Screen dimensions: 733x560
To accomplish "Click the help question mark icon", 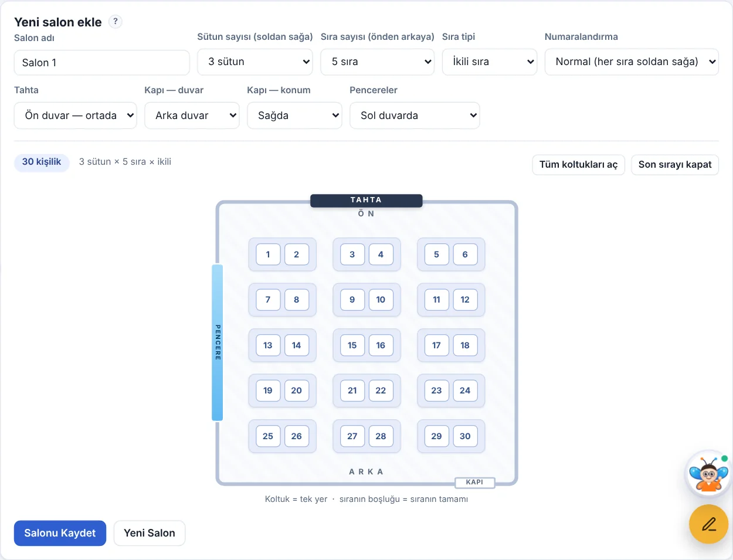I will point(116,22).
